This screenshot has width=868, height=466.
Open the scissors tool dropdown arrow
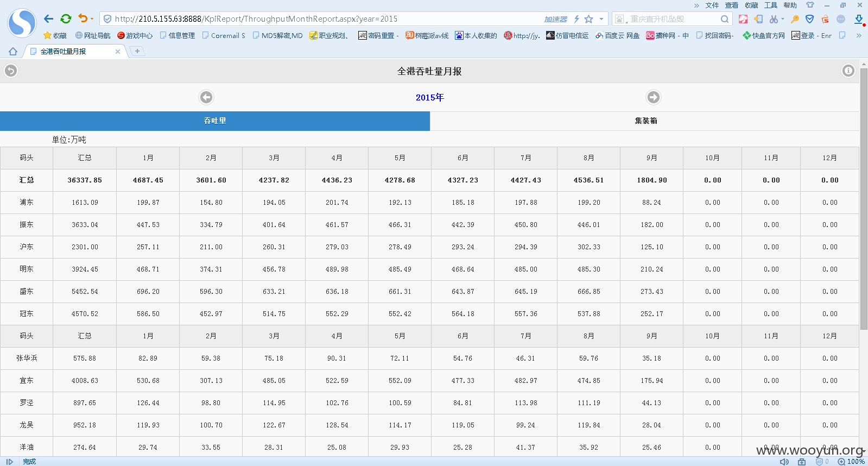783,19
